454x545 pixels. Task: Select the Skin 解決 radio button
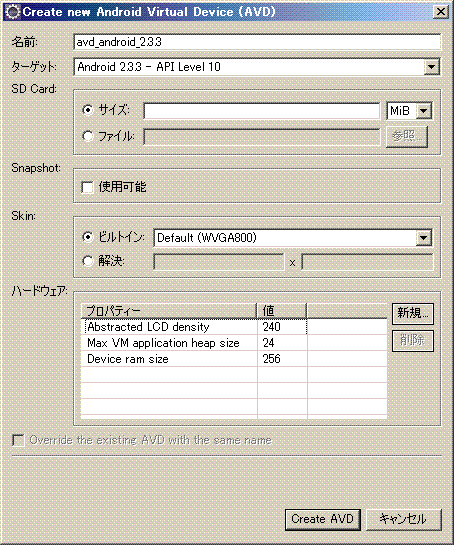pyautogui.click(x=88, y=261)
